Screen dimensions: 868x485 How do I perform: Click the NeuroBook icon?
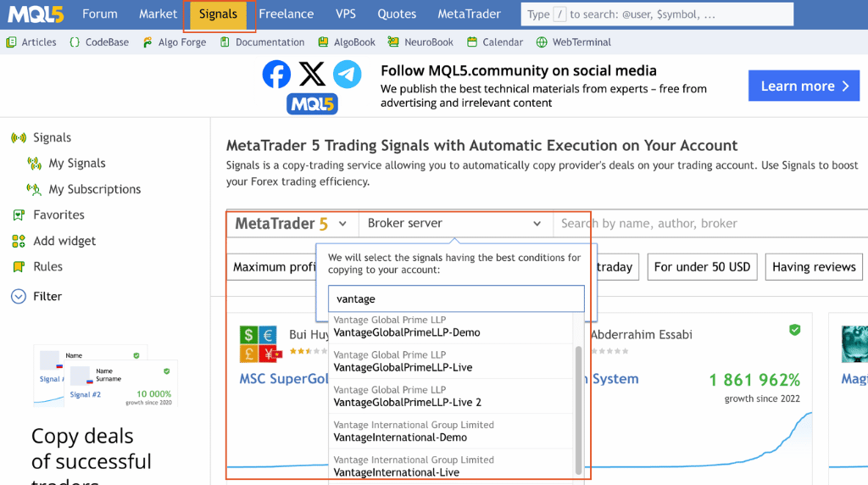point(393,42)
